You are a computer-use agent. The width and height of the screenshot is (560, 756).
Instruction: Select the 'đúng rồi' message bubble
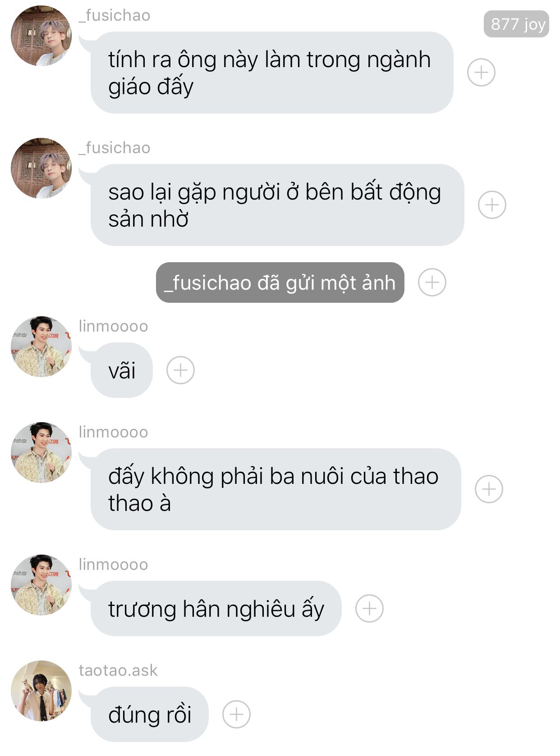coord(150,715)
